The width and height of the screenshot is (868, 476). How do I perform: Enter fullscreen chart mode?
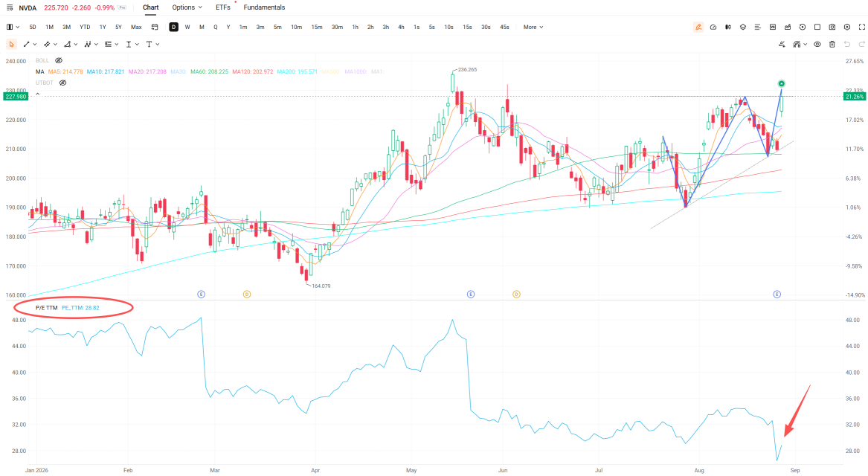862,27
